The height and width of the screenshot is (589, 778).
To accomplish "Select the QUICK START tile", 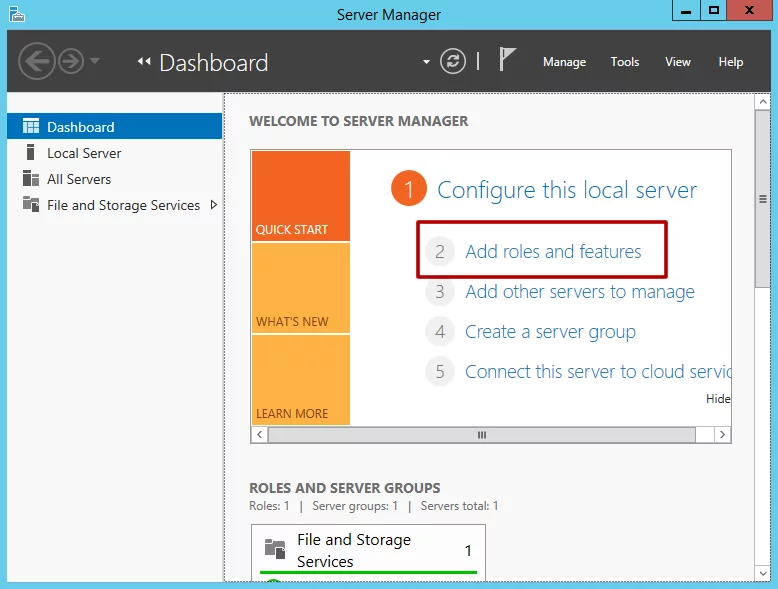I will coord(300,196).
